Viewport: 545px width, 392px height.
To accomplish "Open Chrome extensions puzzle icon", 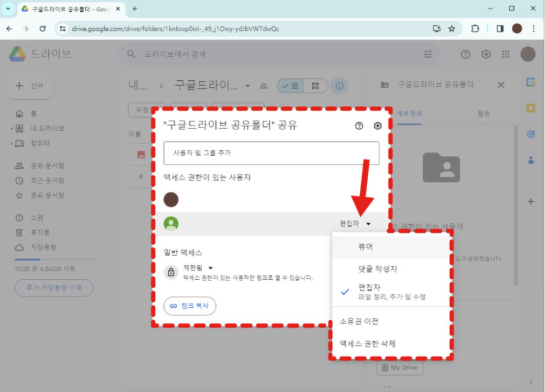I will coord(475,29).
